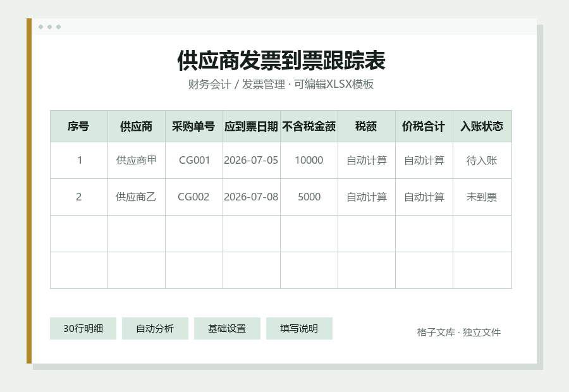Click the cell containing 供应商甲
The width and height of the screenshot is (569, 392).
coord(137,161)
